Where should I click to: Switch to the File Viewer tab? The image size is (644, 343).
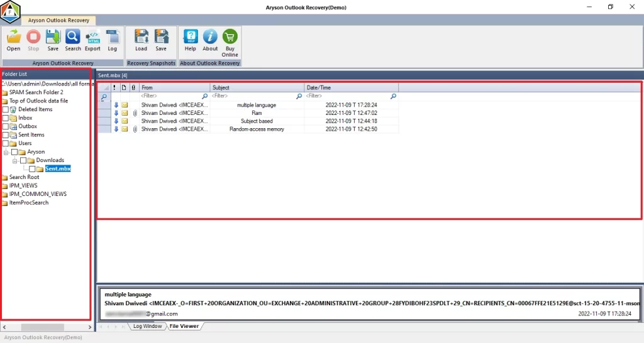tap(184, 326)
